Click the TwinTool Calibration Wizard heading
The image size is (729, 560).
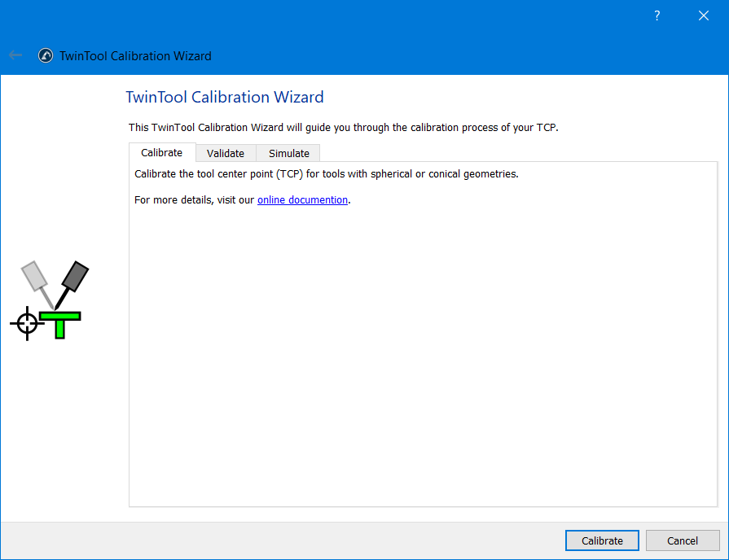[x=225, y=97]
